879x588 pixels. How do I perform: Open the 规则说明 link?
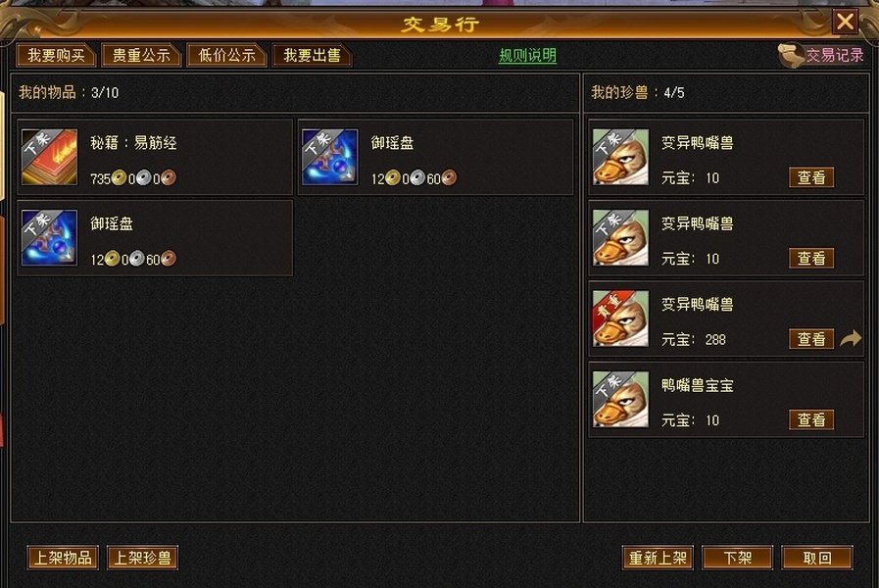tap(527, 56)
